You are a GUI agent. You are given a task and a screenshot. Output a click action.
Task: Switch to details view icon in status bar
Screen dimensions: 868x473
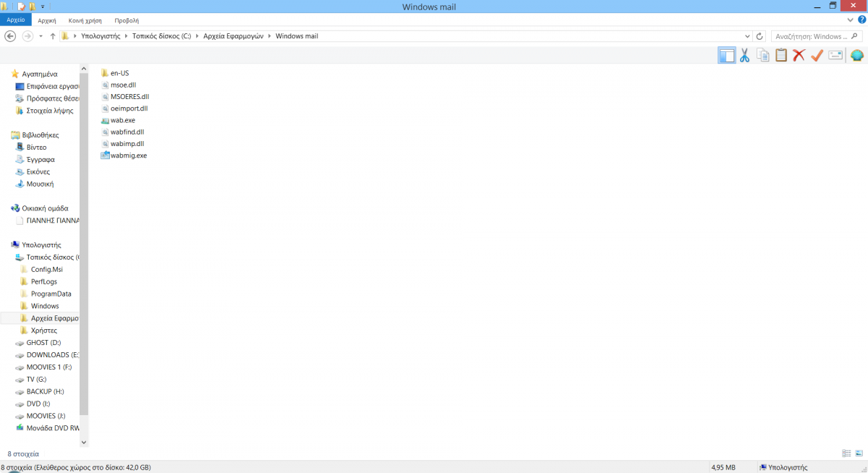(x=846, y=453)
